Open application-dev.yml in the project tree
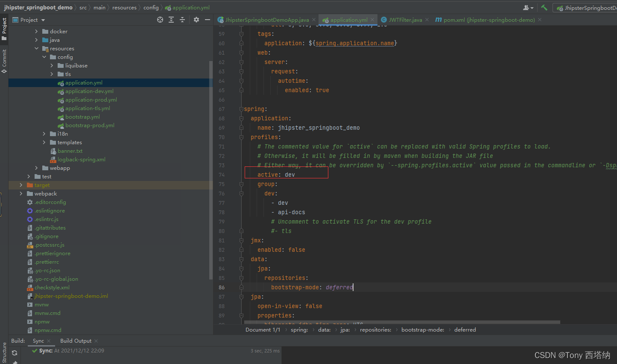The height and width of the screenshot is (364, 617). pyautogui.click(x=89, y=91)
